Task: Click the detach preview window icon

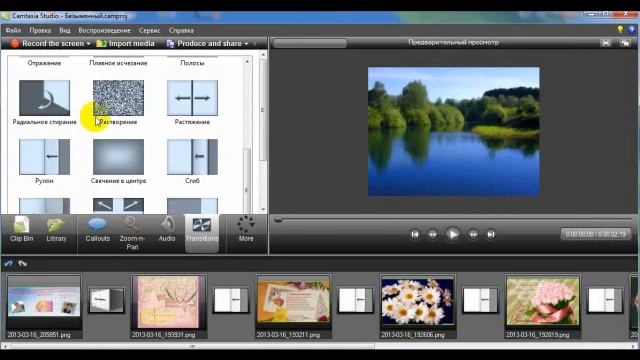Action: [x=625, y=43]
